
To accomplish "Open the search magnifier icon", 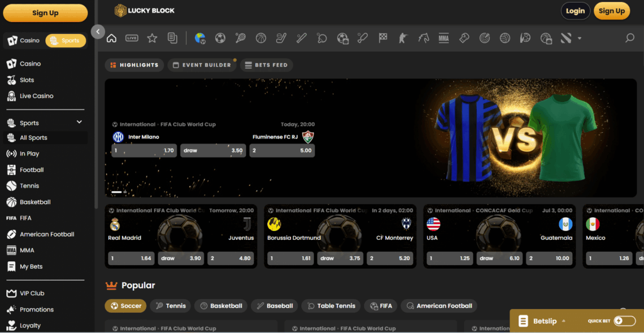I will pos(630,38).
